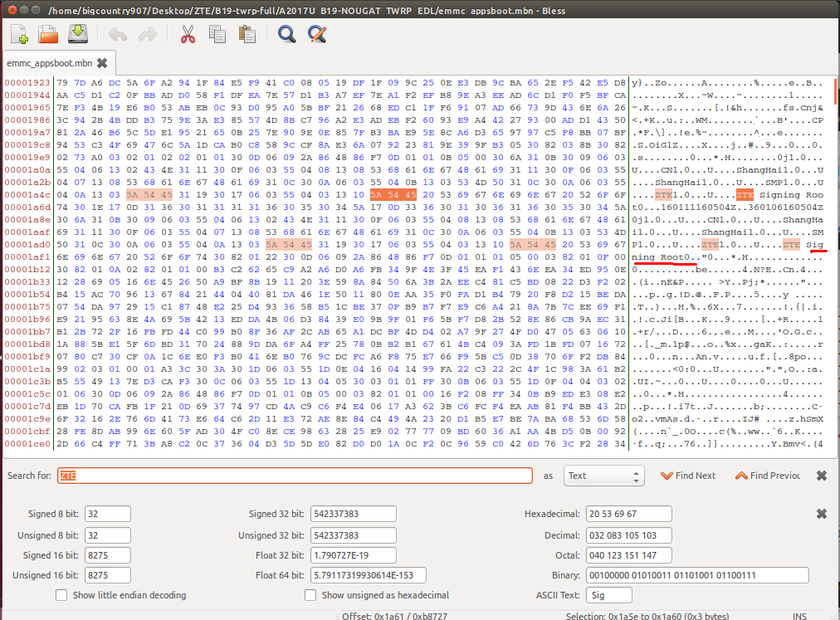Save the current file via toolbar

[77, 34]
